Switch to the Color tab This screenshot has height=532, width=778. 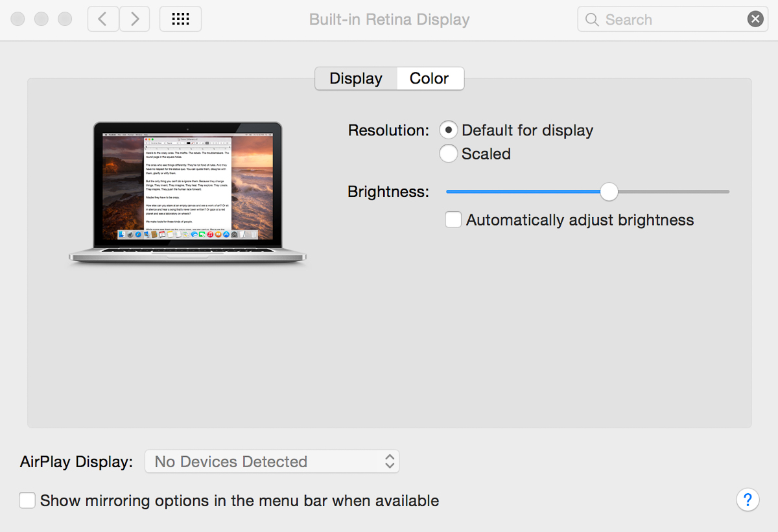(x=430, y=78)
